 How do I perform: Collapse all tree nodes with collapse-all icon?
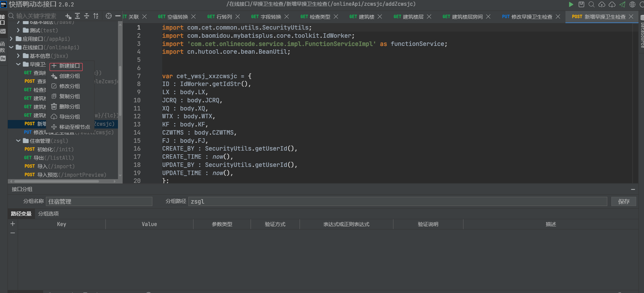pyautogui.click(x=87, y=16)
